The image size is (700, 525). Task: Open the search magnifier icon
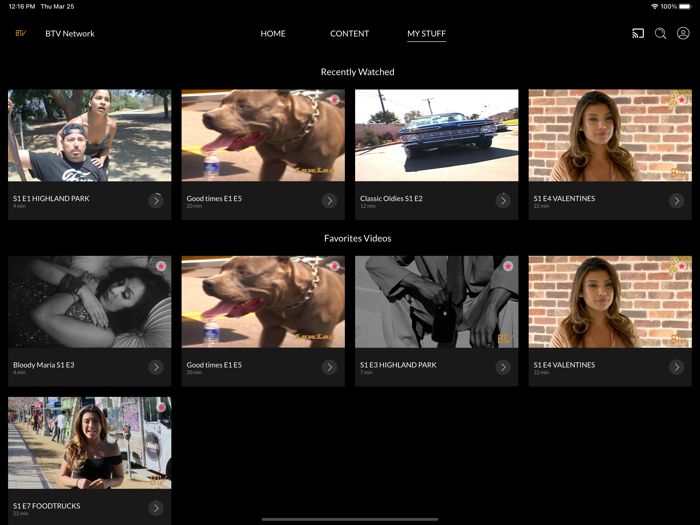coord(660,33)
